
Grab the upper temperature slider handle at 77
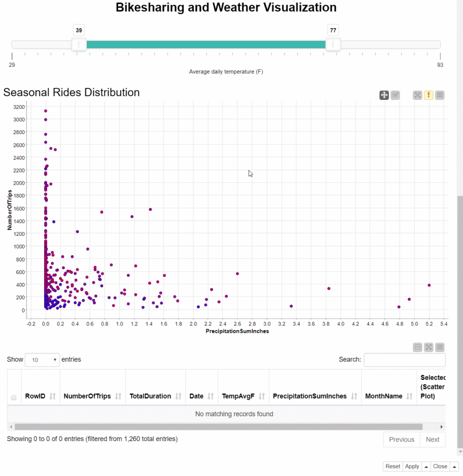(x=333, y=44)
